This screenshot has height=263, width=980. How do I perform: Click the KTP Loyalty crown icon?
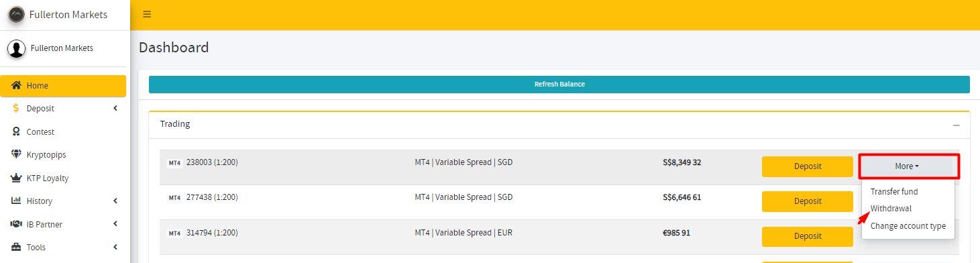point(16,178)
